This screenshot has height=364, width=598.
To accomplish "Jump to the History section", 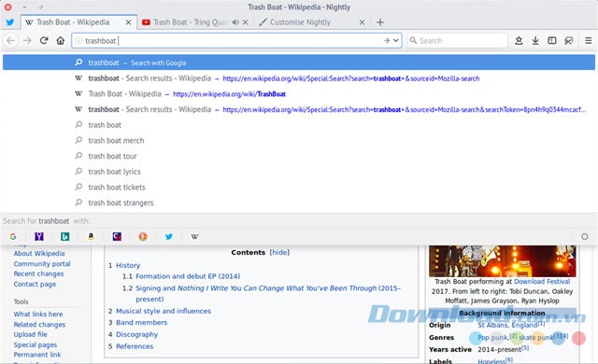I will point(128,265).
